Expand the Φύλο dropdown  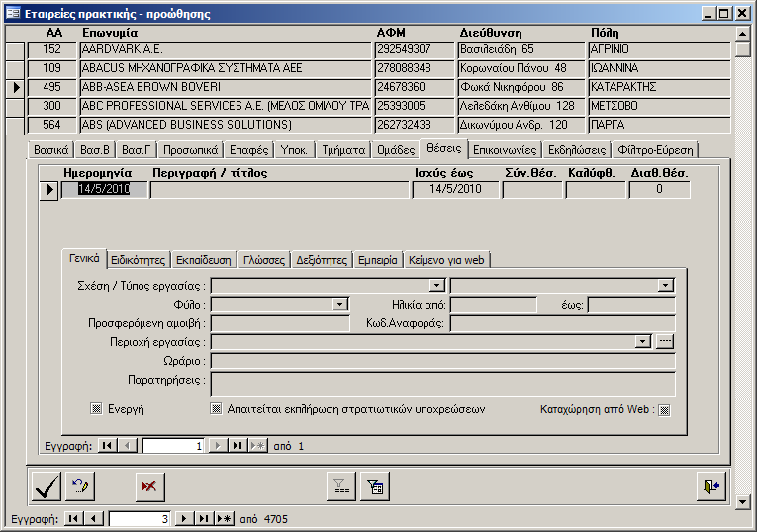click(x=340, y=305)
